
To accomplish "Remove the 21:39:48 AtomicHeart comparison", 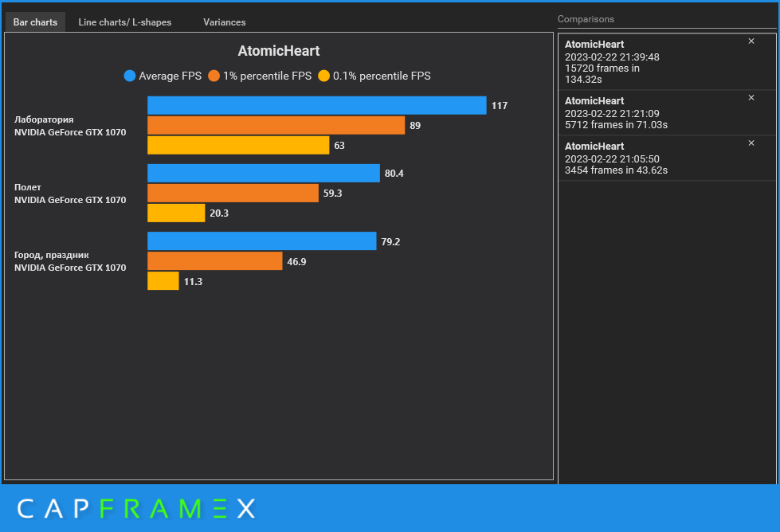I will pos(751,41).
